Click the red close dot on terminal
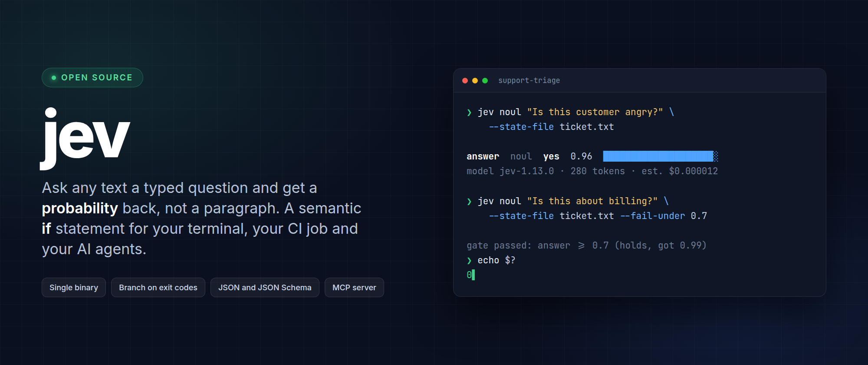This screenshot has height=365, width=868. pos(465,80)
